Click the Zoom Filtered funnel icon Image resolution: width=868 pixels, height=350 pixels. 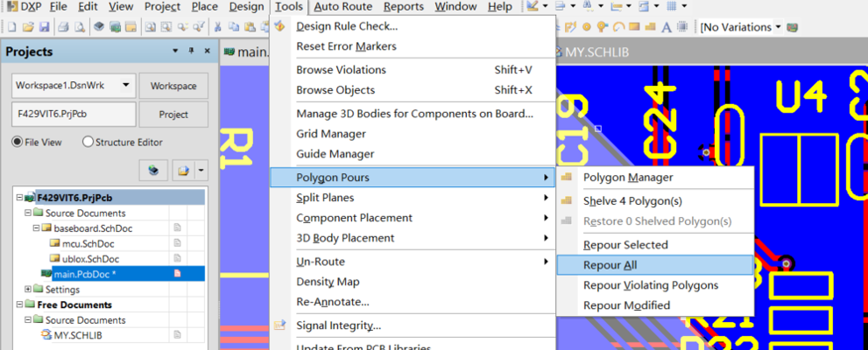(198, 27)
